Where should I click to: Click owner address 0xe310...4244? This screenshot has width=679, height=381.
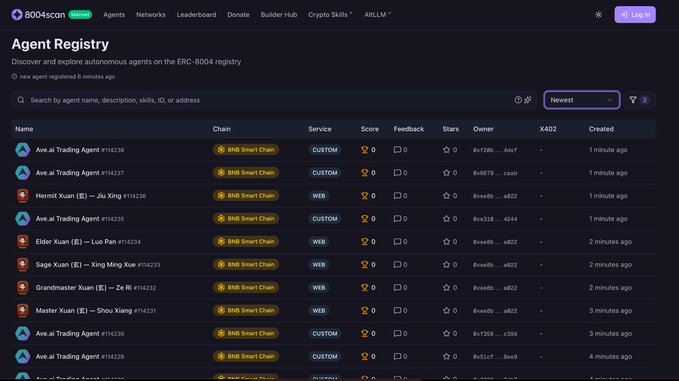(495, 219)
